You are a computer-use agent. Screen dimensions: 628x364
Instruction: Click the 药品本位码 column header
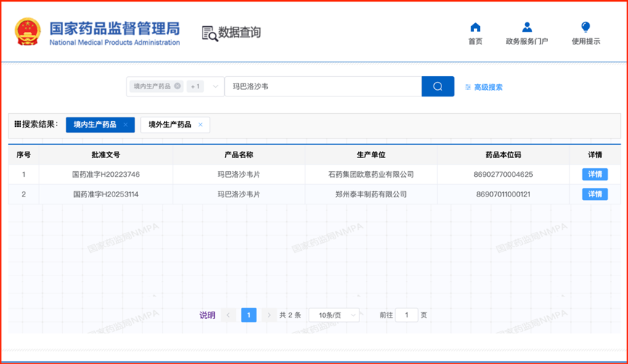point(503,154)
